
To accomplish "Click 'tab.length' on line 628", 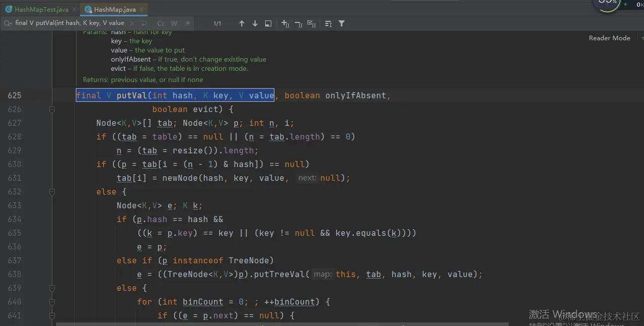I will click(x=295, y=137).
